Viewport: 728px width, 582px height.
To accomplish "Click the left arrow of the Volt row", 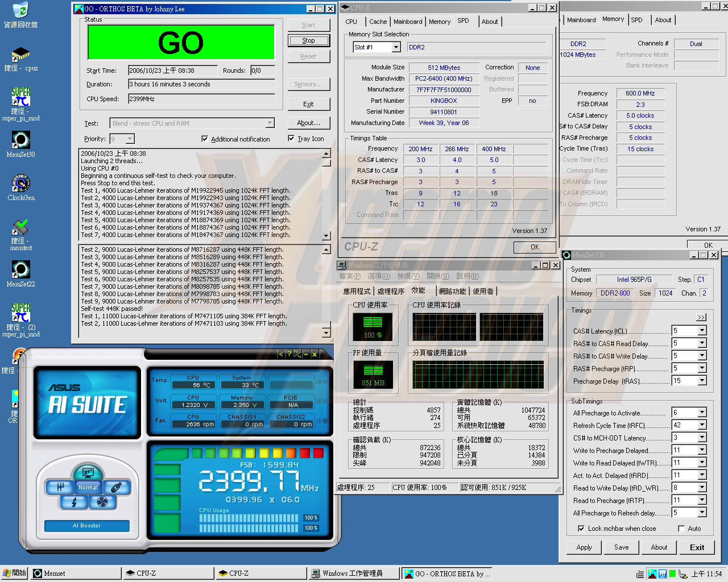I will (319, 401).
